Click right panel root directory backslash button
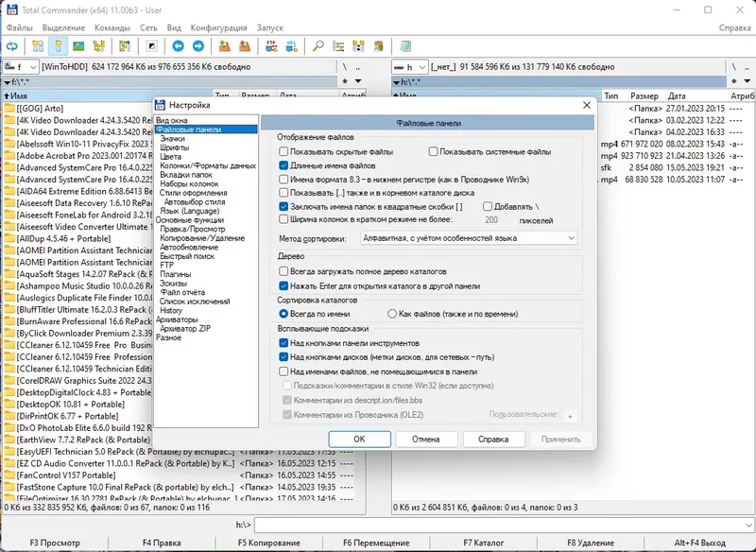This screenshot has height=552, width=756. [734, 66]
